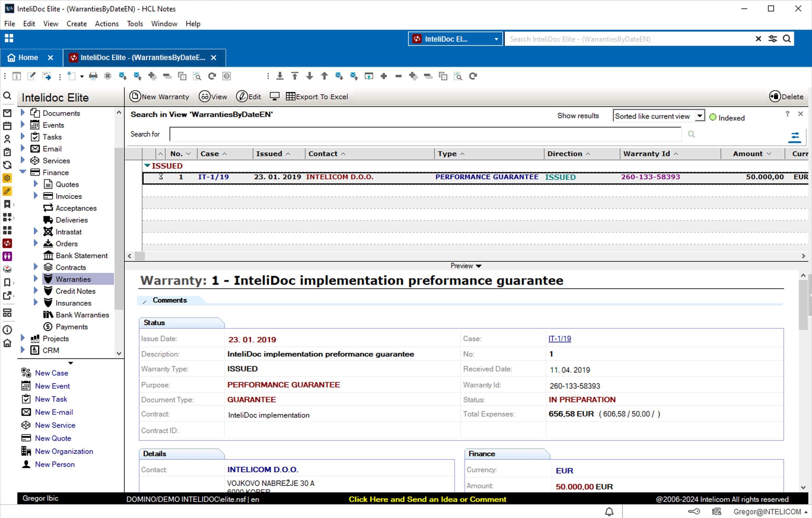Click search help question mark icon

point(787,114)
